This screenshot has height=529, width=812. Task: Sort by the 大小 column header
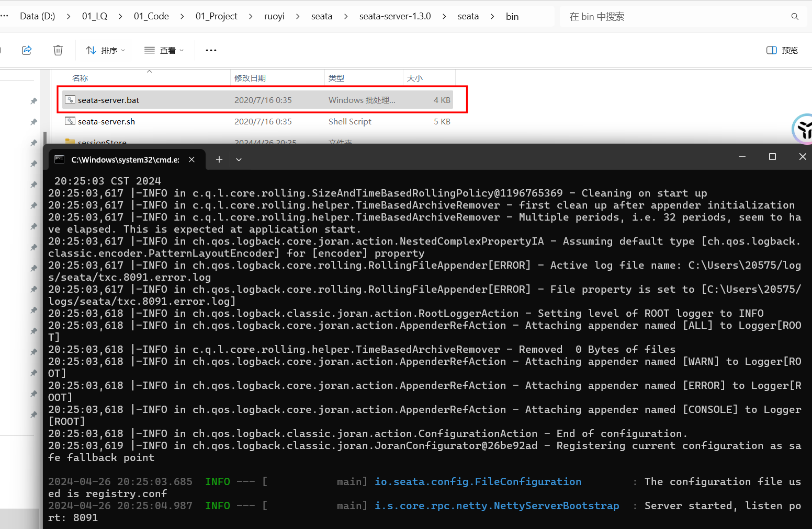(415, 78)
